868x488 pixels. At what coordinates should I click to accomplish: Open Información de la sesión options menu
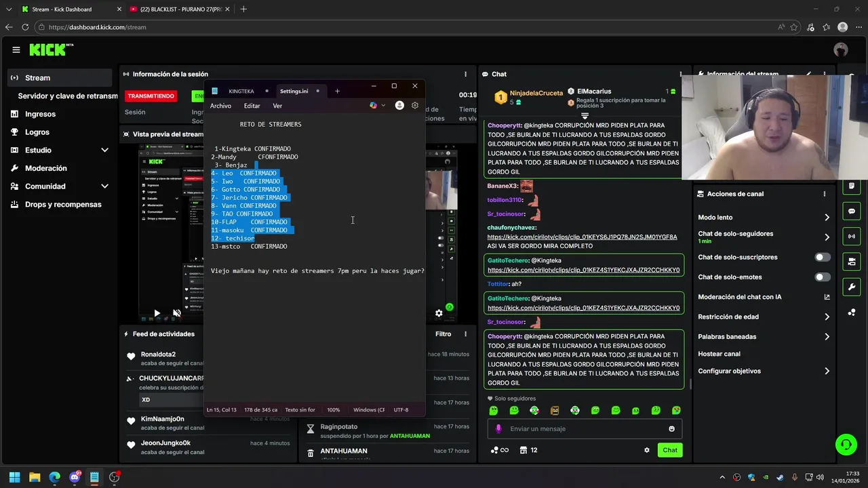pos(465,74)
